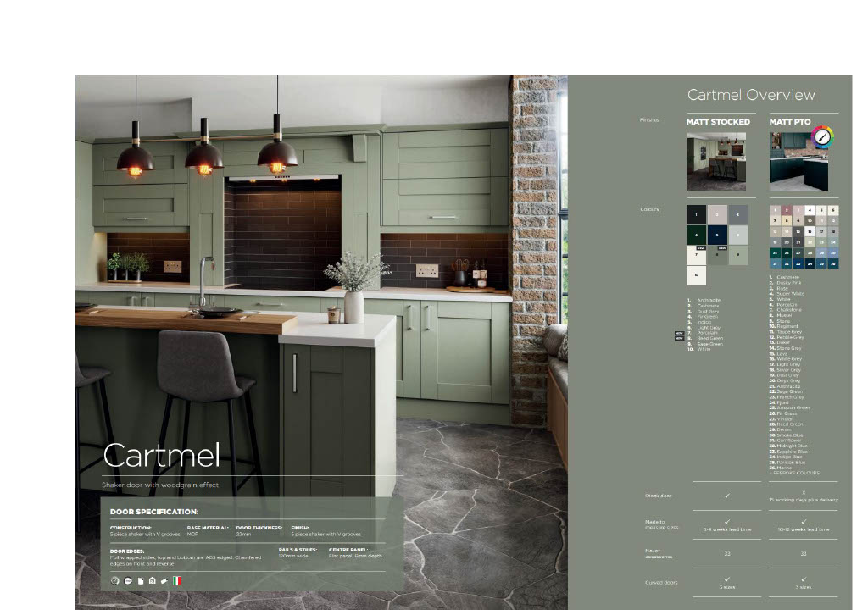Screen dimensions: 868x615
Task: Select the MATT PTO heading
Action: point(789,122)
